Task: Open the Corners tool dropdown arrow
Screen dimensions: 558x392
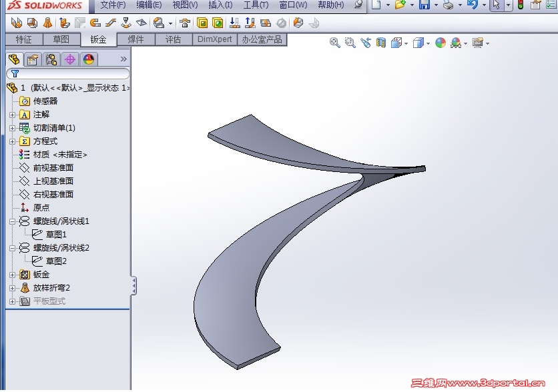Action: (170, 24)
